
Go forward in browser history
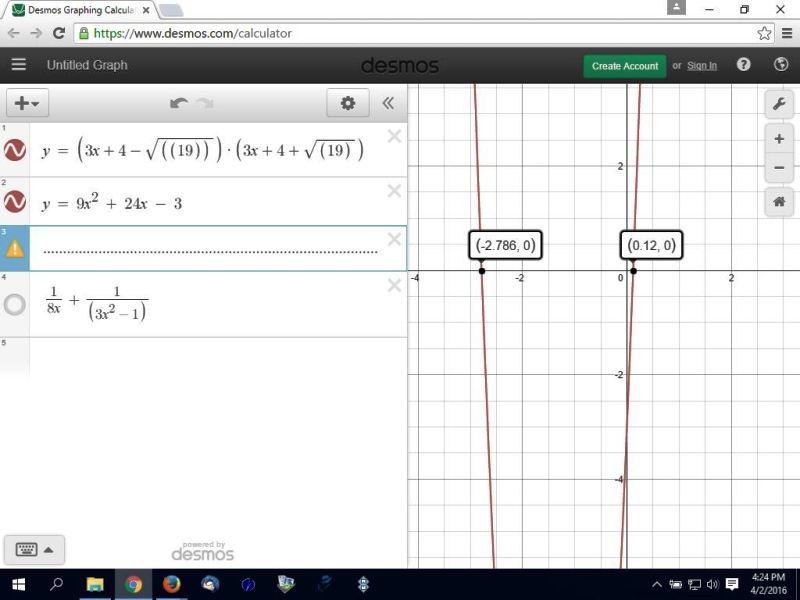[x=36, y=33]
